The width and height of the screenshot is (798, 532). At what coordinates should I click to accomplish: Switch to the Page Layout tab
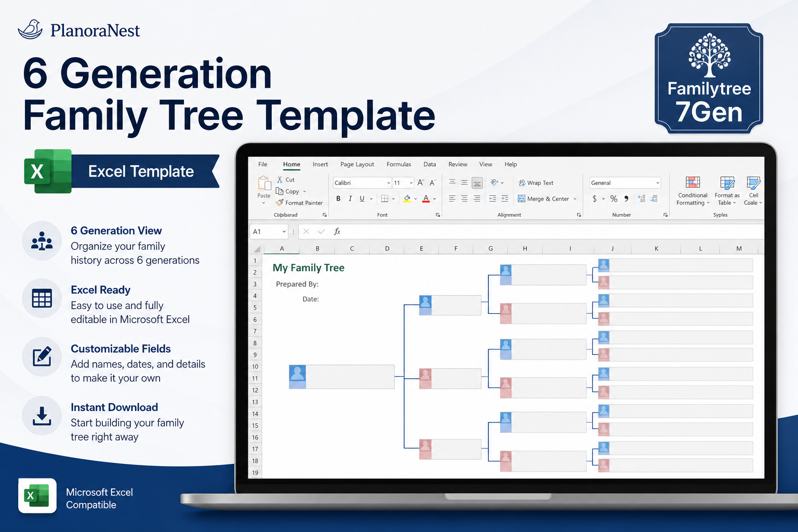tap(357, 164)
